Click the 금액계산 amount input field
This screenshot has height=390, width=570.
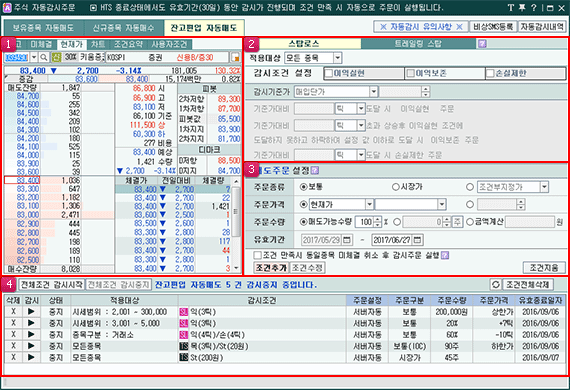click(x=530, y=222)
